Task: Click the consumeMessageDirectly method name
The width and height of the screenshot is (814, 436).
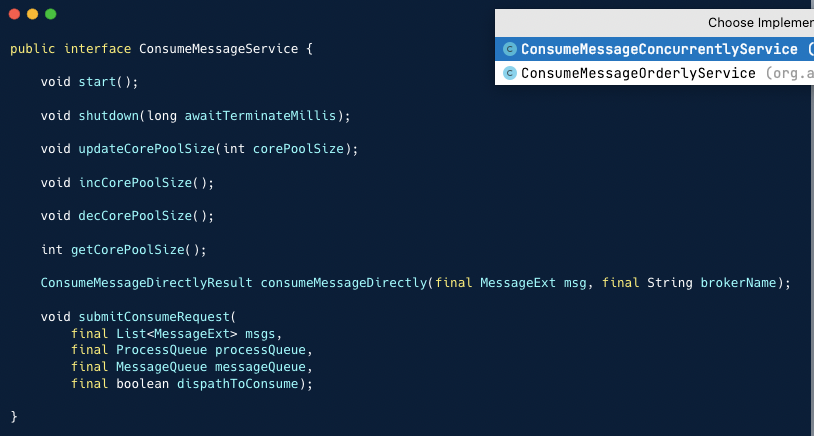Action: point(344,283)
